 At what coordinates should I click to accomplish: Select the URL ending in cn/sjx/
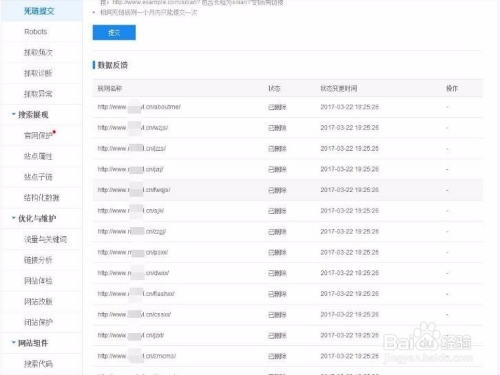point(131,211)
